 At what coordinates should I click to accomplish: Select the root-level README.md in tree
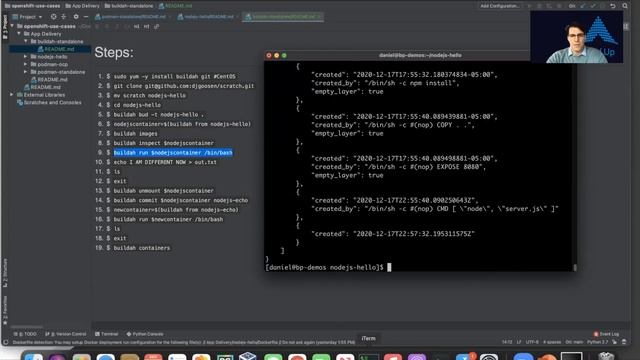coord(42,87)
